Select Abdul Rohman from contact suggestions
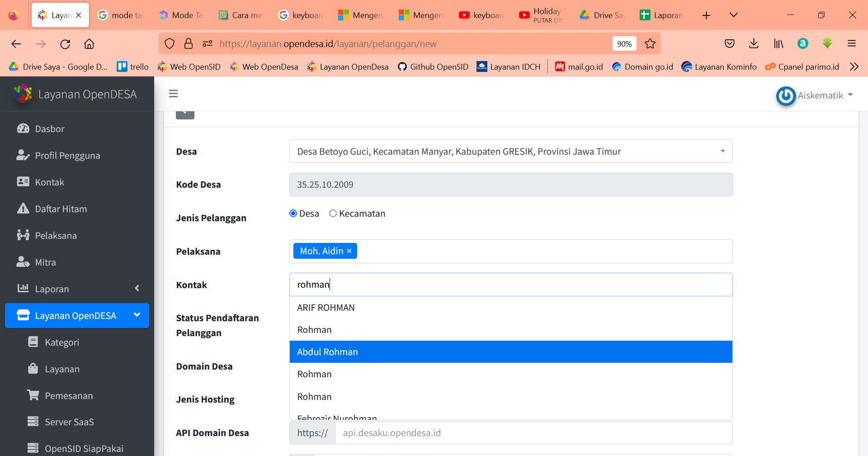868x456 pixels. [327, 351]
